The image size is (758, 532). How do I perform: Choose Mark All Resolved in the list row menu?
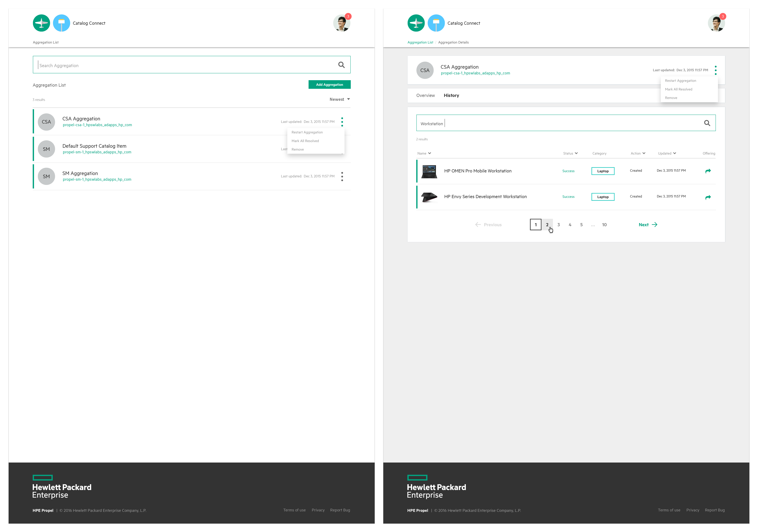click(x=305, y=141)
